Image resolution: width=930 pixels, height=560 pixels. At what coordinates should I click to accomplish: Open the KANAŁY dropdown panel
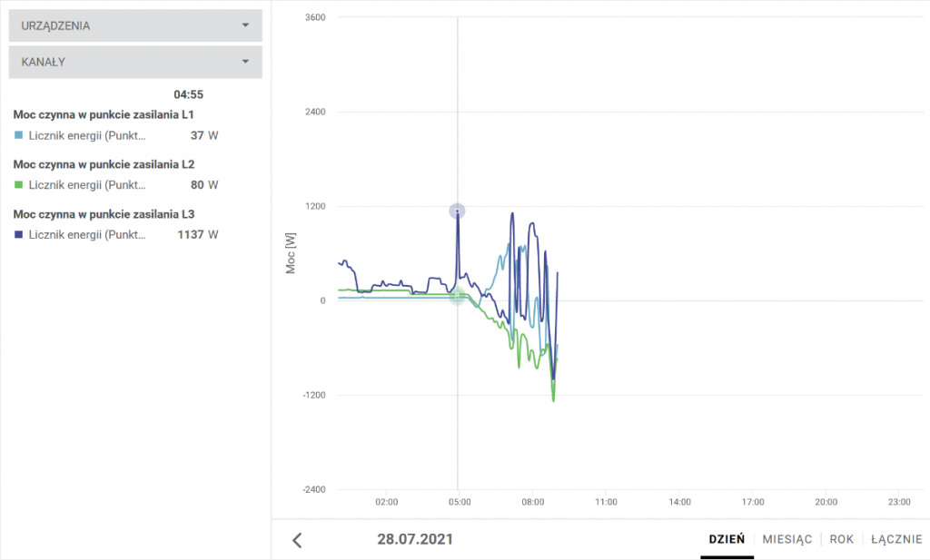click(134, 62)
